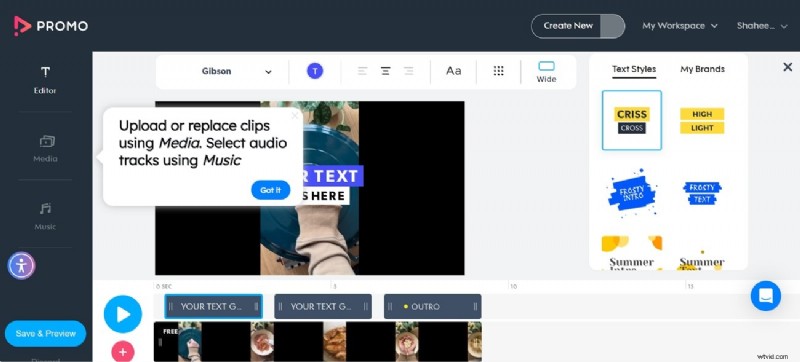This screenshot has width=800, height=362.
Task: Select the pastry clip thumbnail in filmstrip
Action: (x=335, y=342)
